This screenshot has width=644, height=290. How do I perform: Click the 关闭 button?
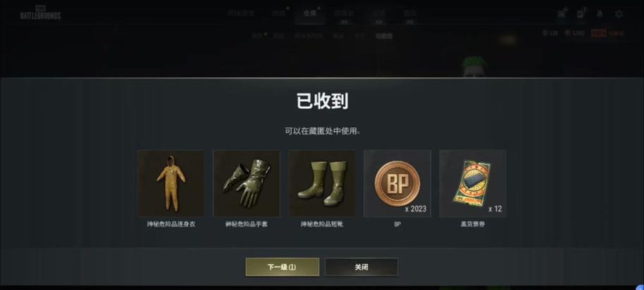click(x=362, y=267)
